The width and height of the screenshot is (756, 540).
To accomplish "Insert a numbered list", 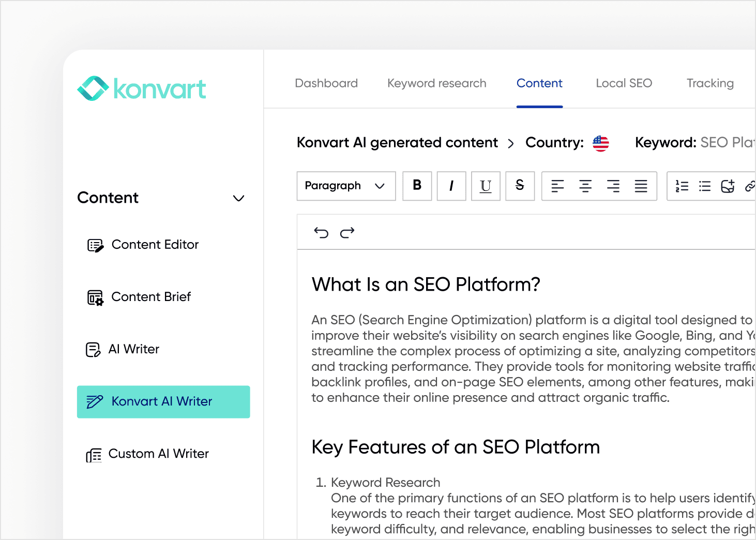I will tap(682, 186).
